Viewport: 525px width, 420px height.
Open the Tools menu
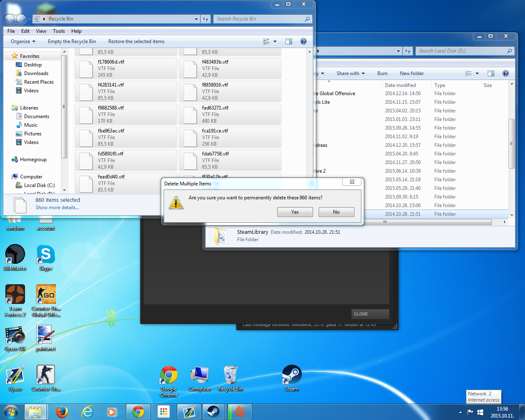[59, 31]
